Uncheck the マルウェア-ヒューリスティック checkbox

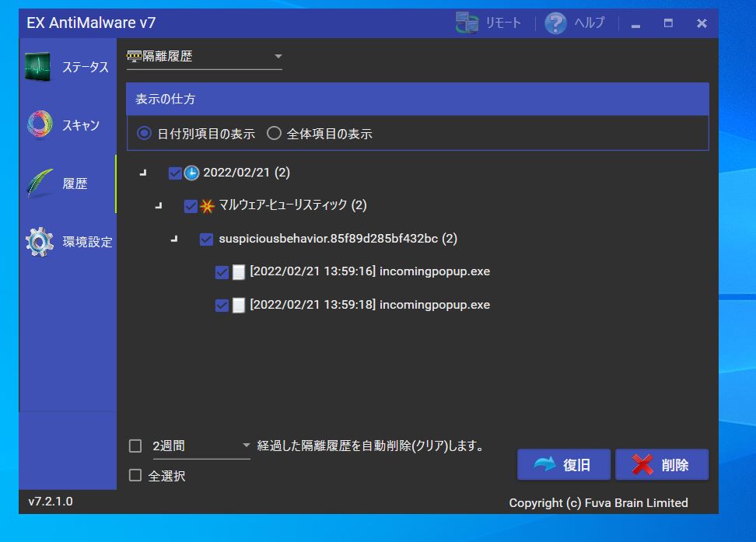click(x=191, y=206)
